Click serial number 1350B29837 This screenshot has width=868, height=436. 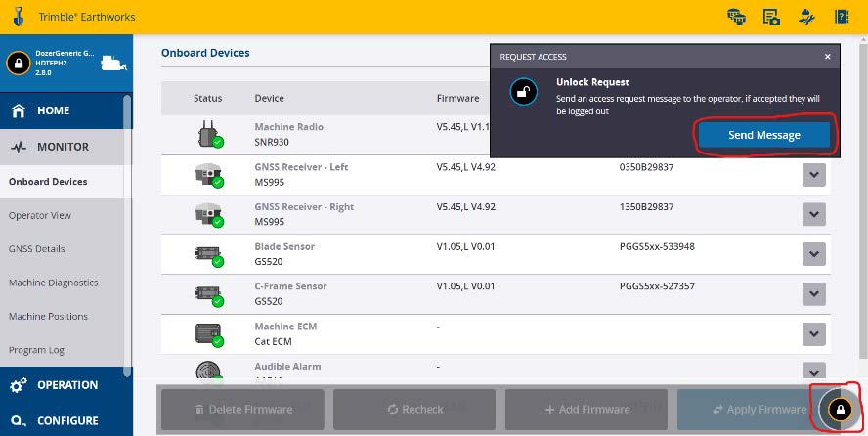pyautogui.click(x=646, y=207)
